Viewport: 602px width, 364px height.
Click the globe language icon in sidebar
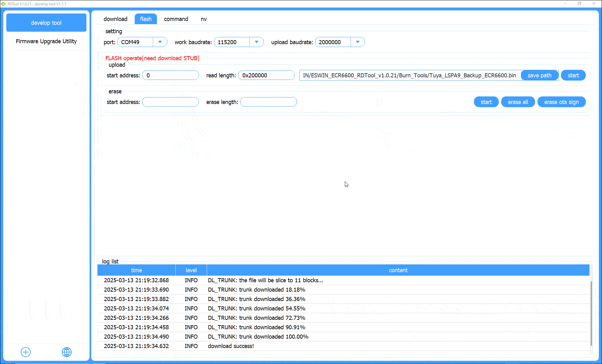[x=67, y=352]
